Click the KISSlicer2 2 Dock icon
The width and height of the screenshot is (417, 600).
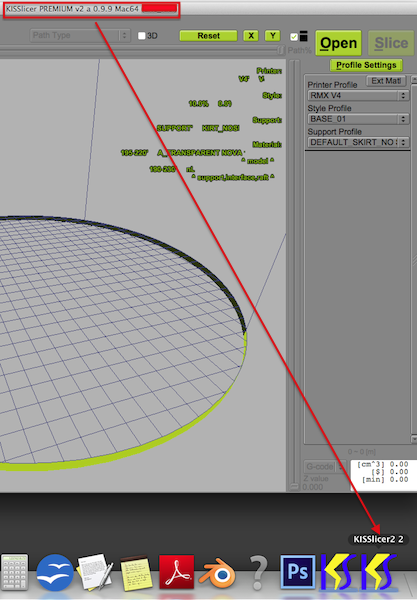point(378,572)
